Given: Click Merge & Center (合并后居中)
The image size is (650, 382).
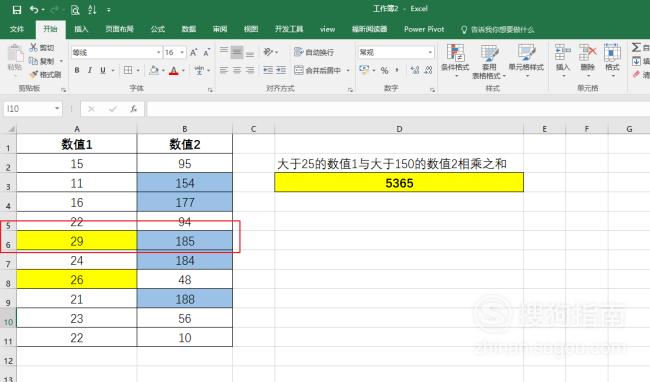Looking at the screenshot, I should 318,70.
